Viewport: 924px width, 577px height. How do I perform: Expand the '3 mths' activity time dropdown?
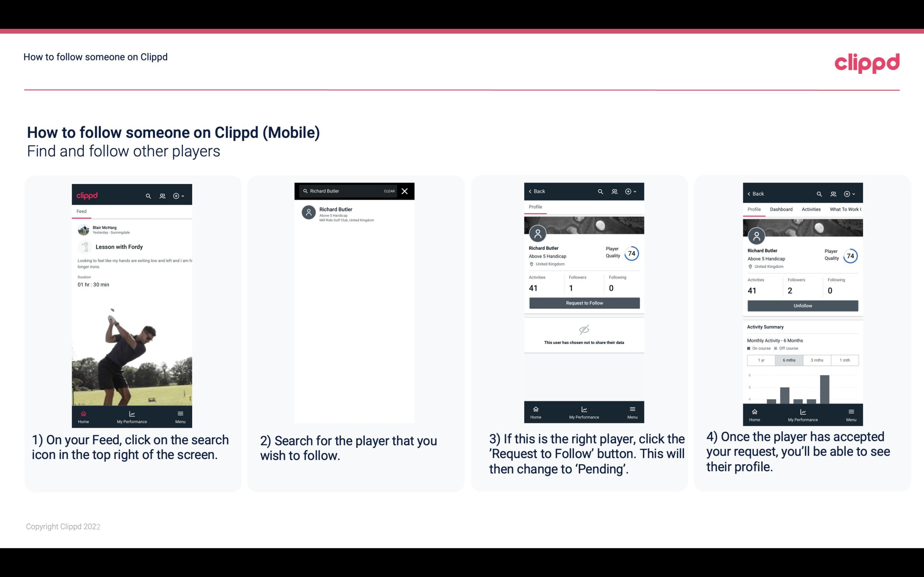tap(817, 359)
